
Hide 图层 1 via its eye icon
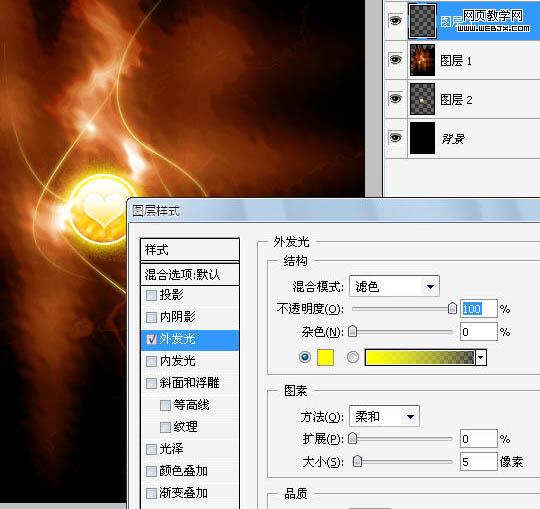point(395,60)
